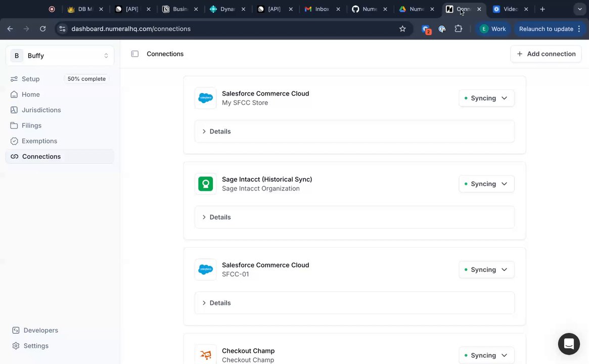Image resolution: width=589 pixels, height=364 pixels.
Task: Bookmark this page with star icon
Action: pyautogui.click(x=402, y=29)
